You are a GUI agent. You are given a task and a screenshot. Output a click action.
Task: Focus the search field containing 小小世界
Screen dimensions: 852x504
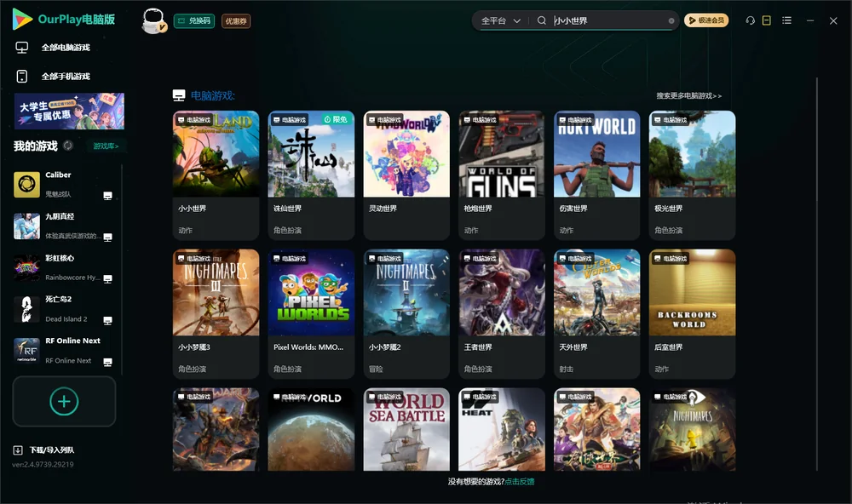609,20
